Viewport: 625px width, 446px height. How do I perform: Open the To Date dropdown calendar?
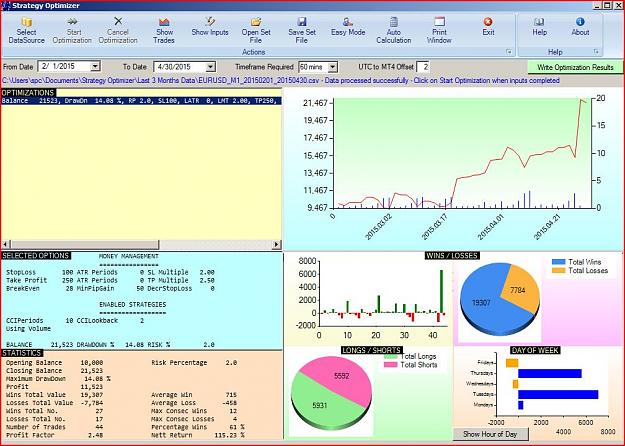coord(211,67)
